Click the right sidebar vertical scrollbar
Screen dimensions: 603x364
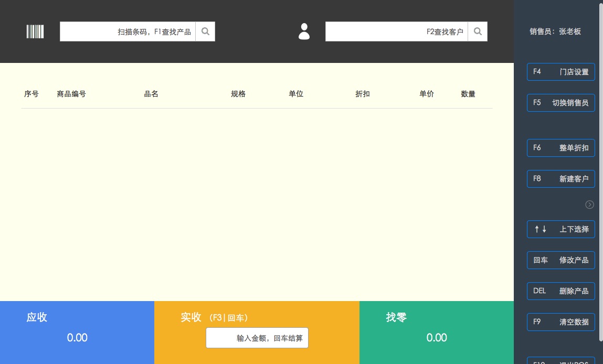(600, 105)
